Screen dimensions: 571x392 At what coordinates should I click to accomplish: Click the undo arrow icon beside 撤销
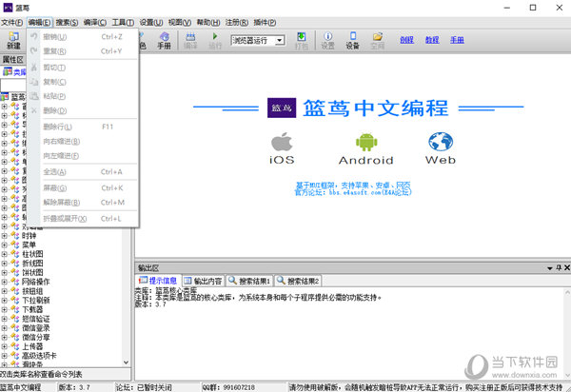(34, 36)
